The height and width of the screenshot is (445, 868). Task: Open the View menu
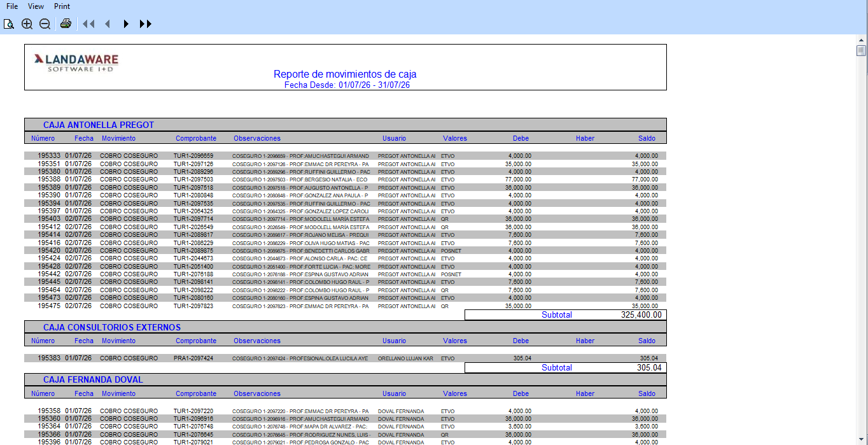tap(36, 6)
